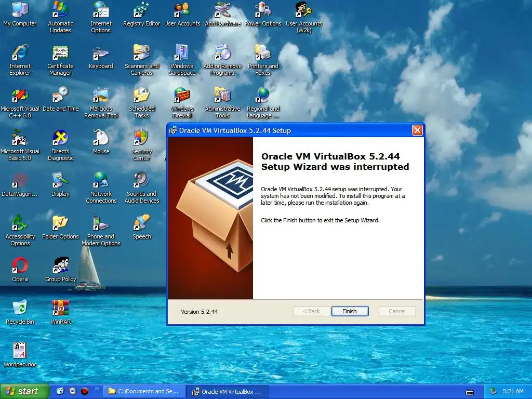Select the User Accounts (W2k) icon
Viewport: 532px width, 399px height.
pyautogui.click(x=303, y=17)
